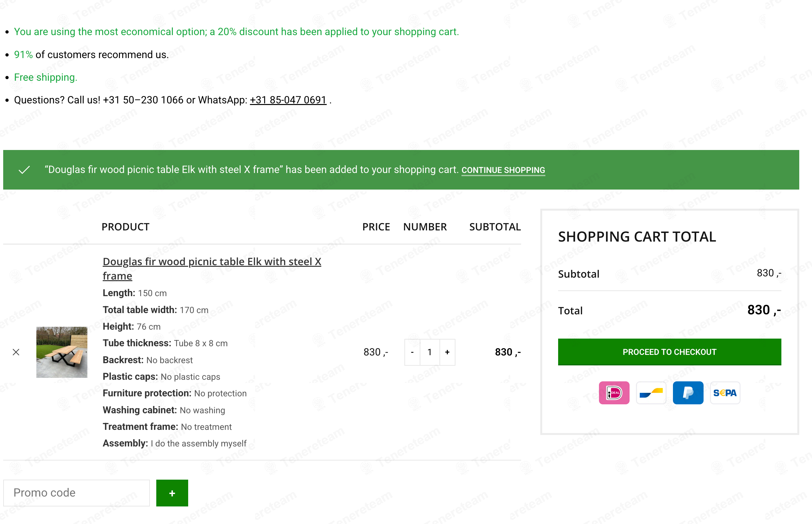Screen dimensions: 812x524
Task: Click the SUBTOTAL column header
Action: click(x=495, y=227)
